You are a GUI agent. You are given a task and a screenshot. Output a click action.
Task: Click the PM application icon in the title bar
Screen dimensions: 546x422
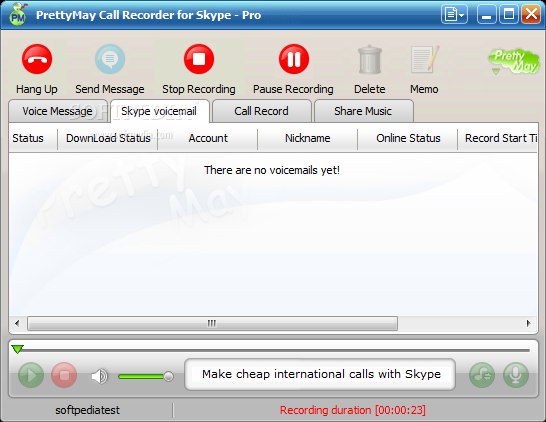pos(18,14)
